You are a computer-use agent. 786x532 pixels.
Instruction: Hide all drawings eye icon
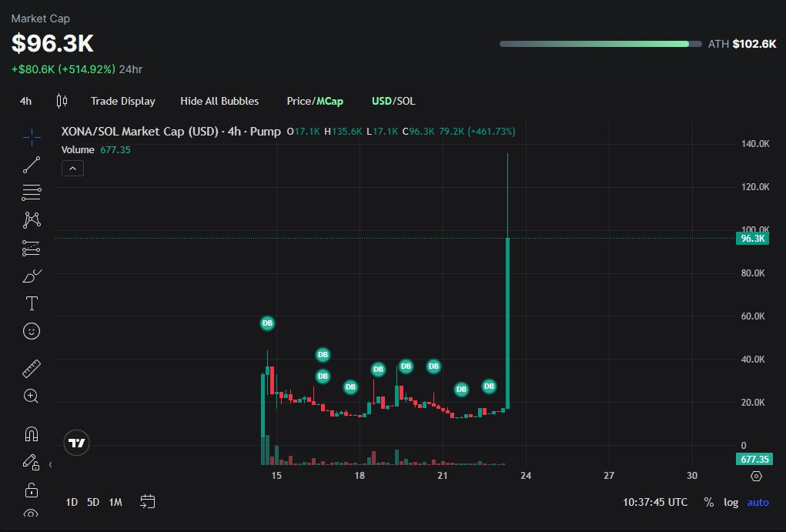coord(31,514)
